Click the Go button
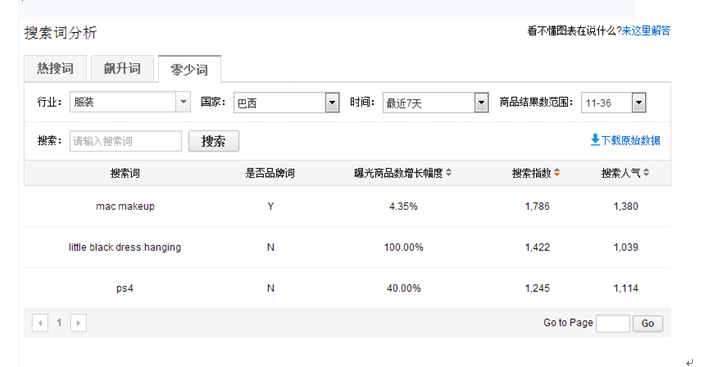The width and height of the screenshot is (725, 367). (x=648, y=323)
